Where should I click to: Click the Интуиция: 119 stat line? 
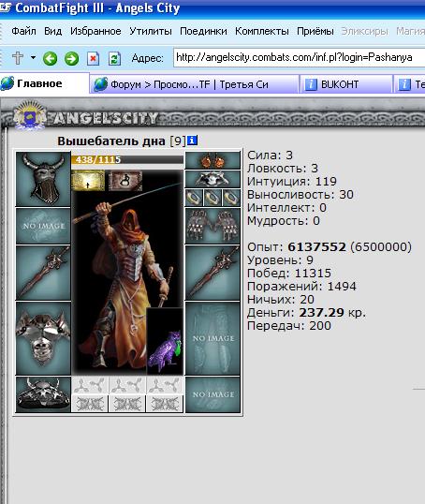292,182
